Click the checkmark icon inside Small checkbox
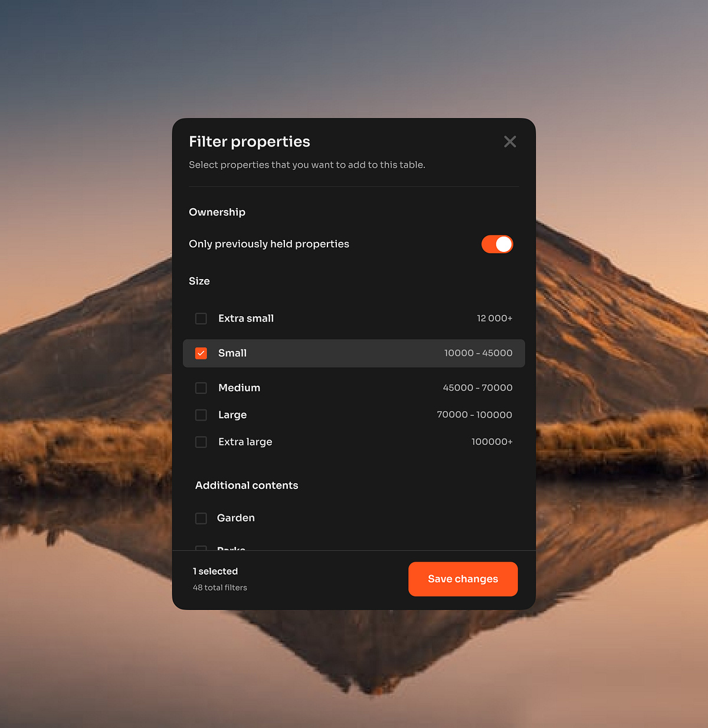708x728 pixels. 201,353
